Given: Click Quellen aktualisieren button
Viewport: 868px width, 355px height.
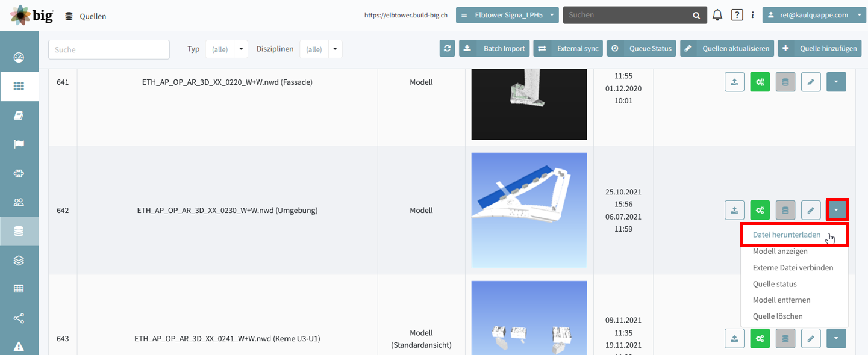Looking at the screenshot, I should pyautogui.click(x=727, y=49).
